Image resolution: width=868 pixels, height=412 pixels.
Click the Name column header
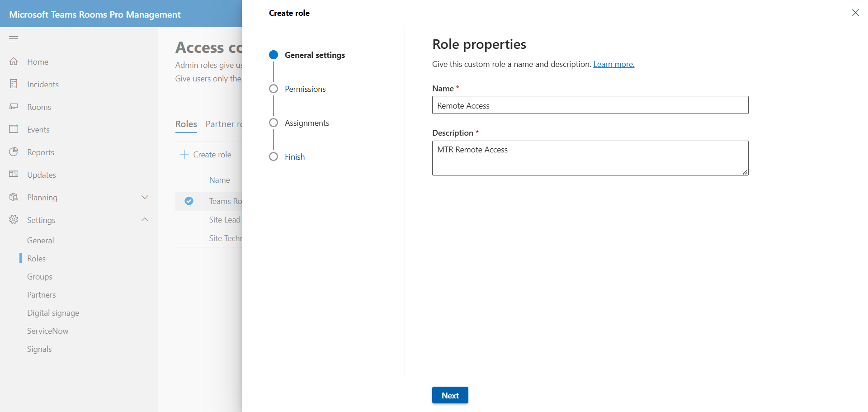click(x=220, y=180)
